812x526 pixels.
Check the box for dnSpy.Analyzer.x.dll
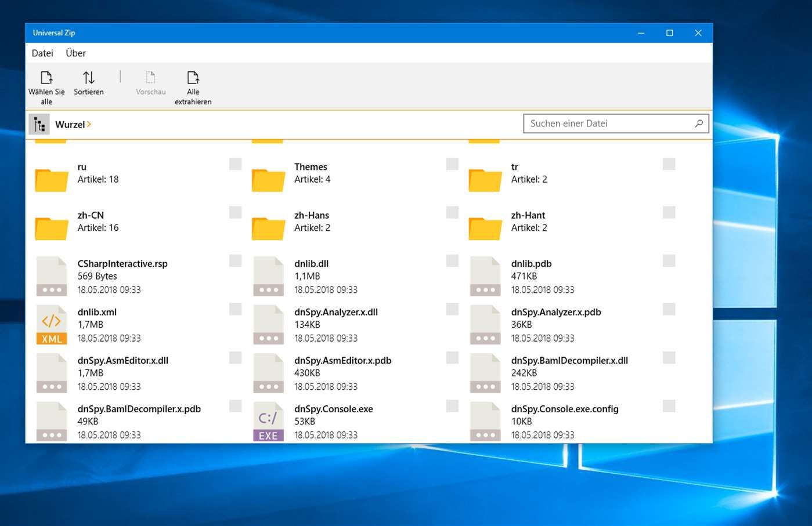click(452, 309)
